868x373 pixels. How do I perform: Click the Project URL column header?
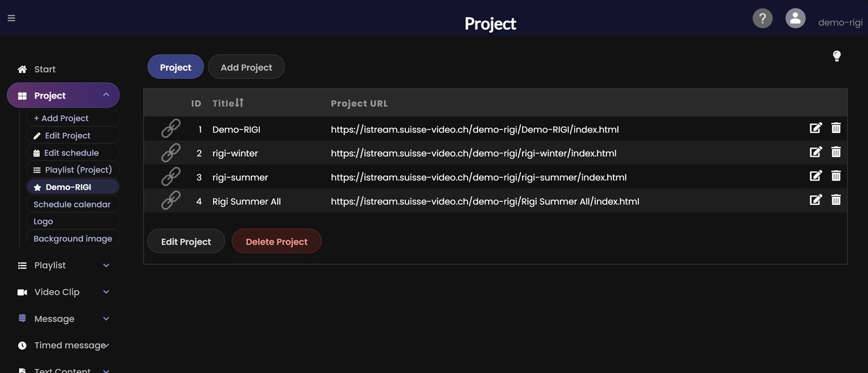[359, 103]
